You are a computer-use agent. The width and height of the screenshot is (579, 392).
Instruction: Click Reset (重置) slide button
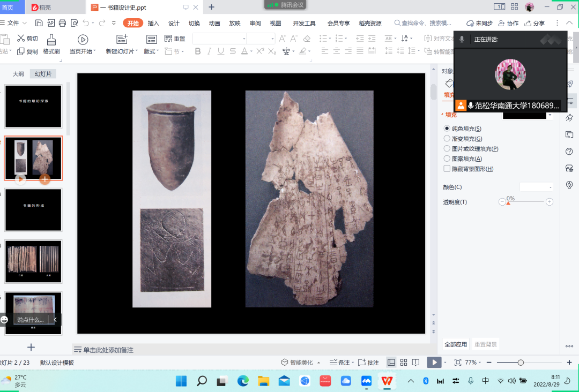tap(175, 39)
